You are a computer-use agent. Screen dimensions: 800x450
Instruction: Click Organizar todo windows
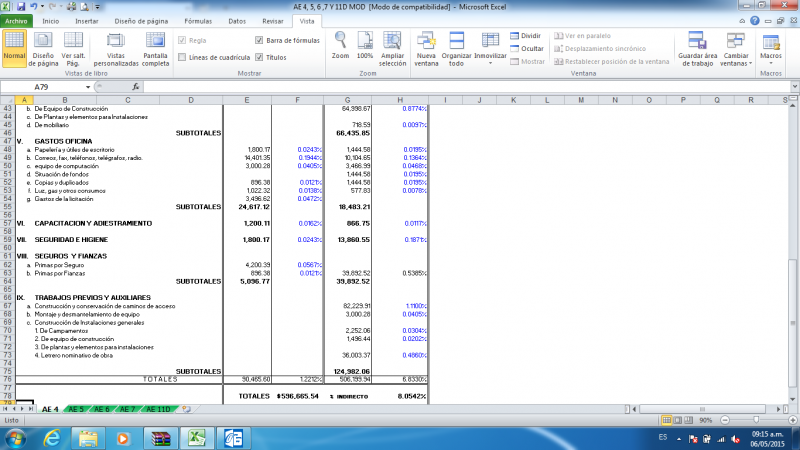pyautogui.click(x=457, y=47)
